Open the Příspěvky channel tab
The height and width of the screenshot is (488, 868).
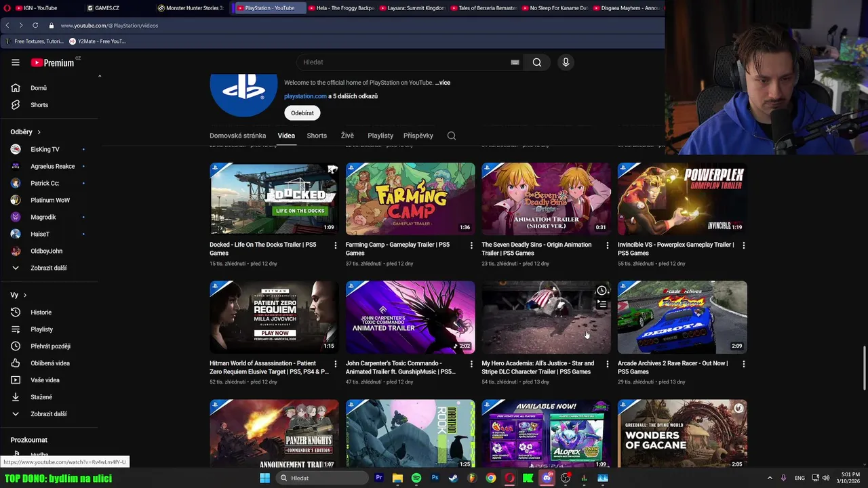[418, 136]
